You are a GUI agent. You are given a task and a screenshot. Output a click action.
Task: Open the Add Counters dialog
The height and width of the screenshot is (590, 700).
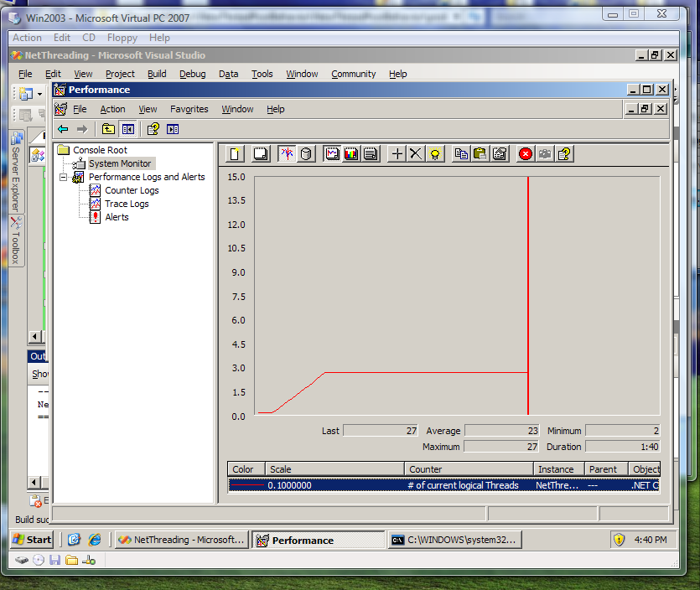point(396,153)
